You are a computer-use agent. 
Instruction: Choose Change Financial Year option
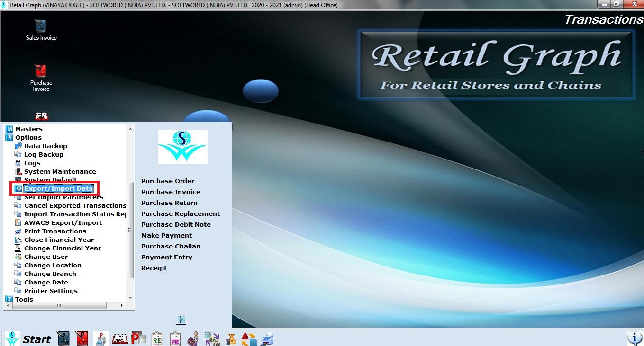pos(62,248)
